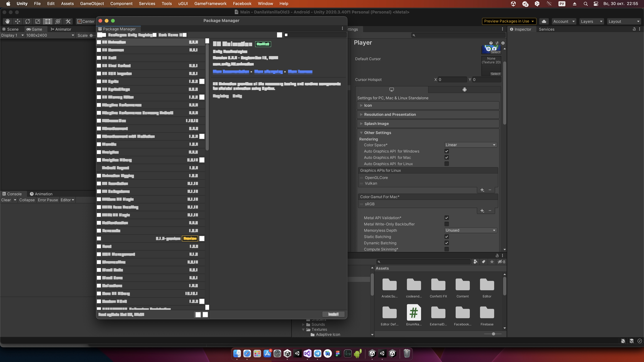Adjust the Project icon size slider
Viewport: 644px width, 362px height.
(493, 334)
